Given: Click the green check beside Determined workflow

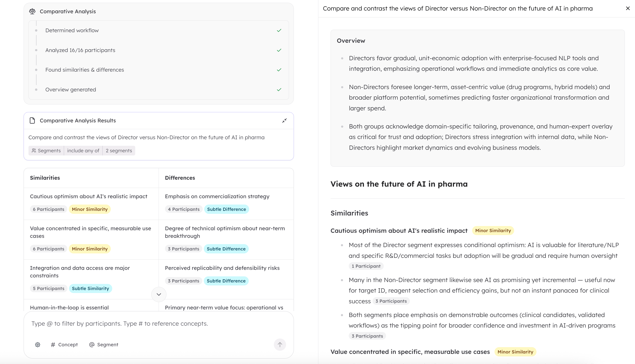Looking at the screenshot, I should click(x=279, y=31).
